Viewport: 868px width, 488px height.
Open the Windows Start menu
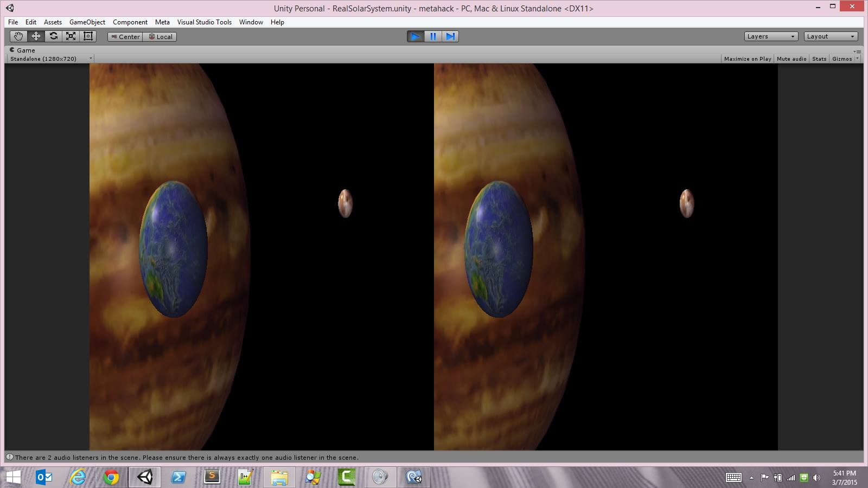[13, 477]
